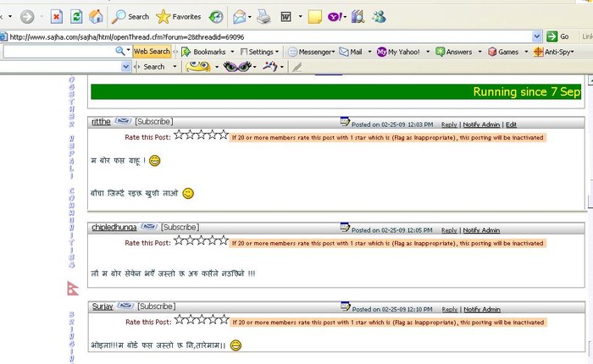
Task: Click the Stop button in browser toolbar
Action: pyautogui.click(x=56, y=16)
